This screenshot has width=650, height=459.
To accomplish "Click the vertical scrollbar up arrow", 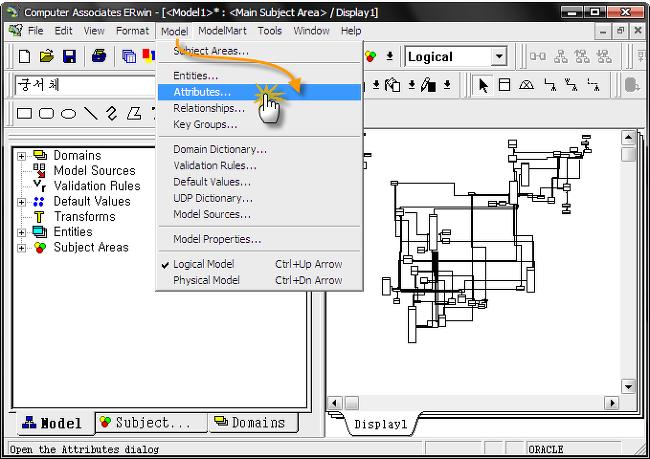I will [628, 138].
